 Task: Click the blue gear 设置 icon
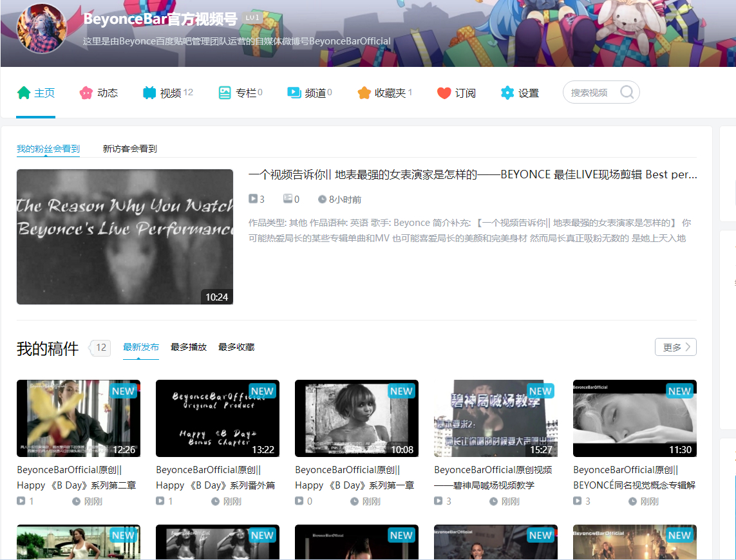point(507,93)
